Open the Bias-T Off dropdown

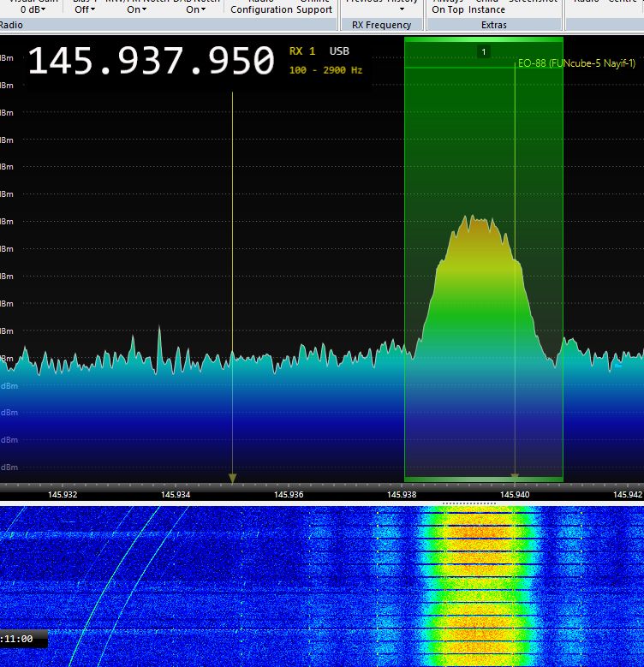pyautogui.click(x=85, y=7)
